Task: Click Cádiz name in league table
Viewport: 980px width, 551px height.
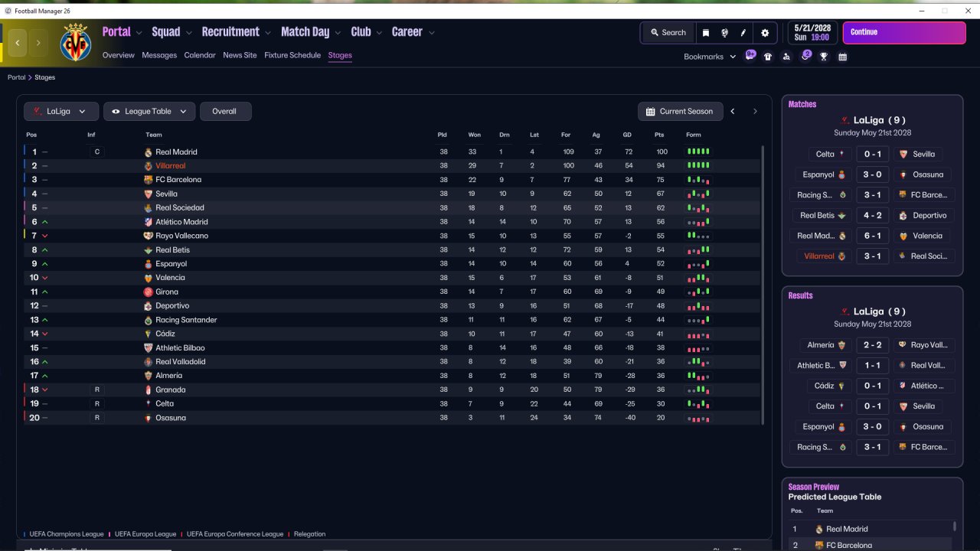Action: click(x=165, y=334)
